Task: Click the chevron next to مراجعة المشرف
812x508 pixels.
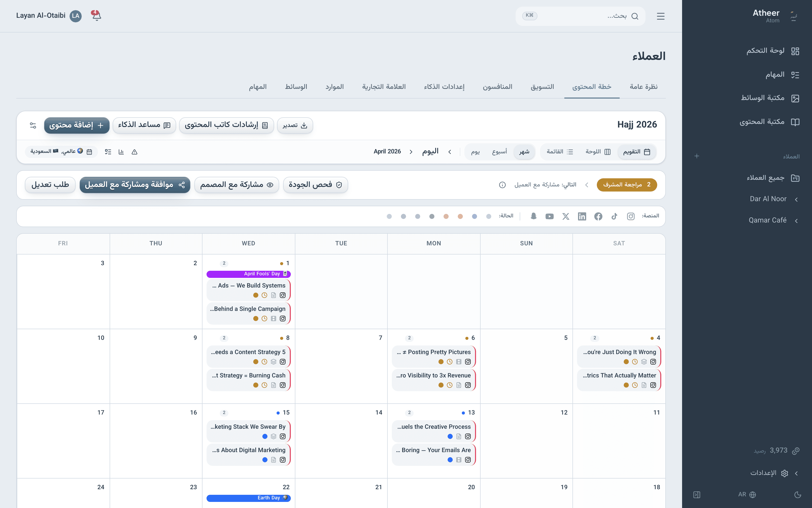Action: 586,185
